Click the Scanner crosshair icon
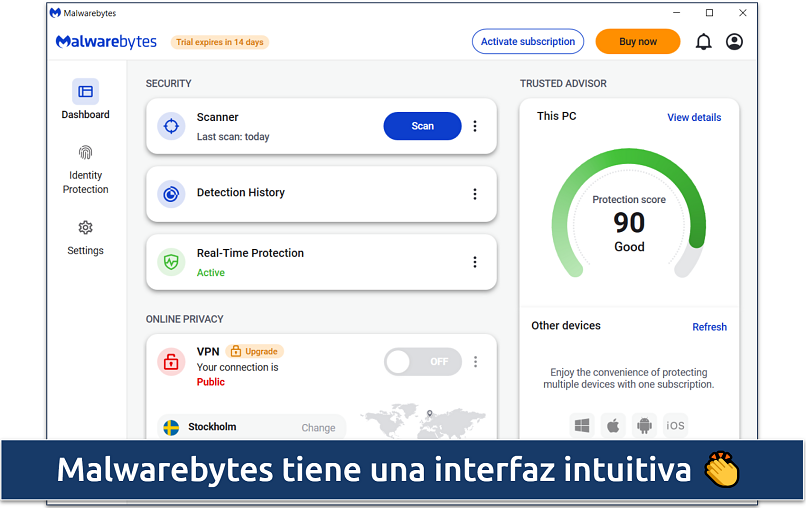 pyautogui.click(x=171, y=126)
